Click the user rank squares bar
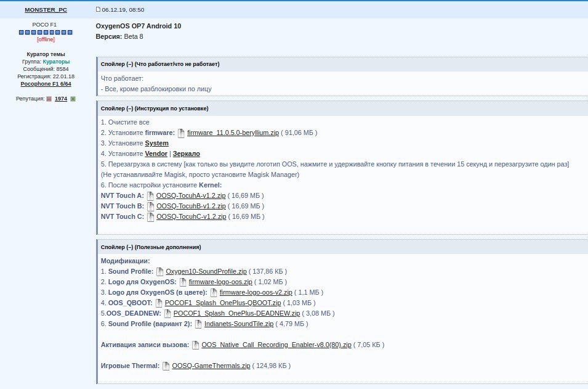This screenshot has height=389, width=588. (x=46, y=33)
